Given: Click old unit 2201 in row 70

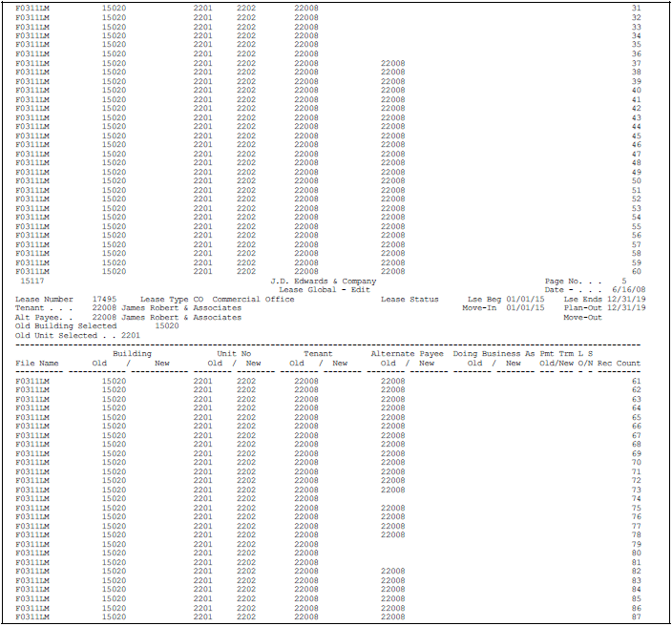Looking at the screenshot, I should tap(202, 462).
